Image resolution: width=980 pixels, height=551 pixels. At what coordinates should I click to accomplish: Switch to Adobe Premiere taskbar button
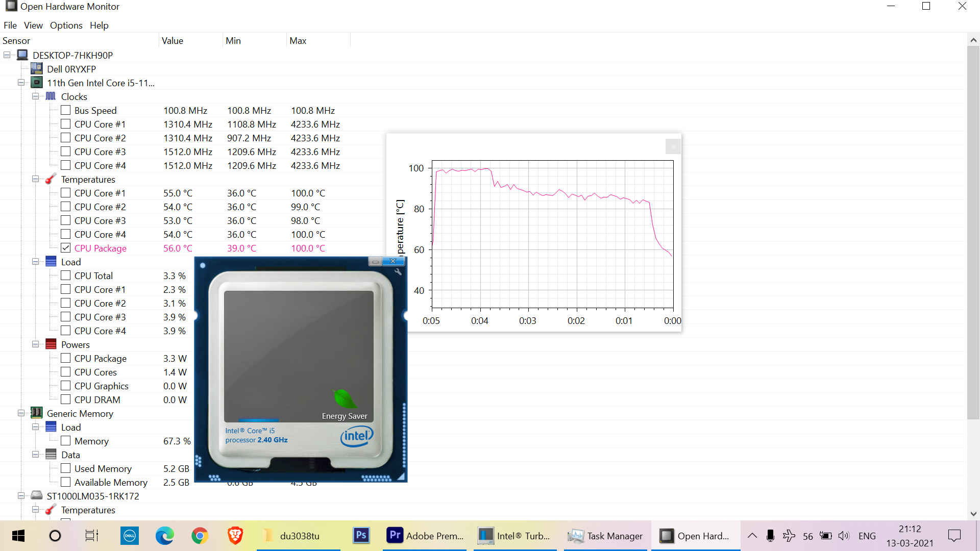(425, 536)
